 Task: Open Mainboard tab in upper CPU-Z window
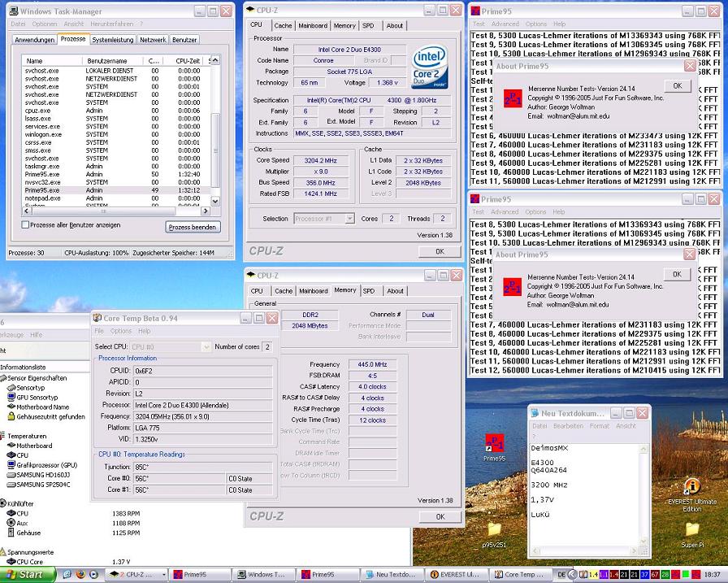tap(313, 25)
